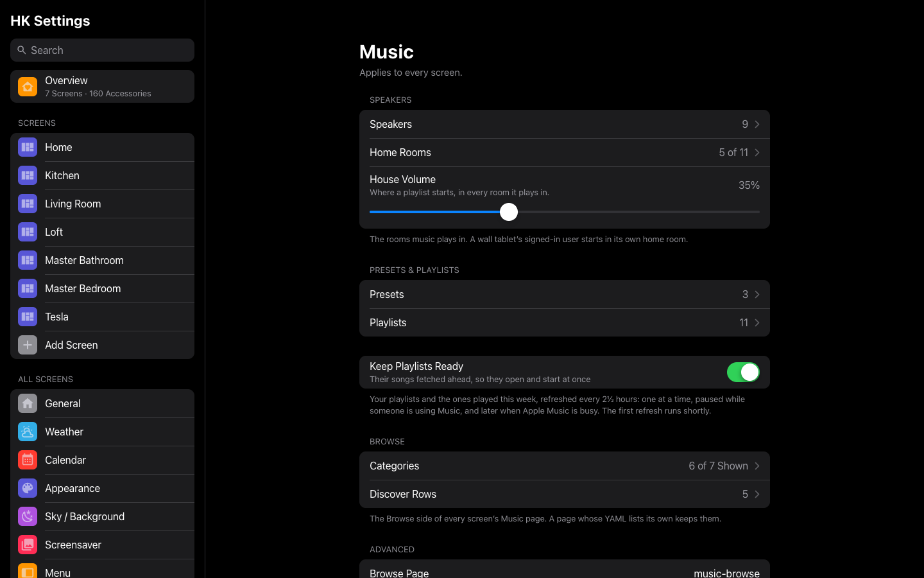
Task: Click the Overview home icon
Action: point(28,87)
